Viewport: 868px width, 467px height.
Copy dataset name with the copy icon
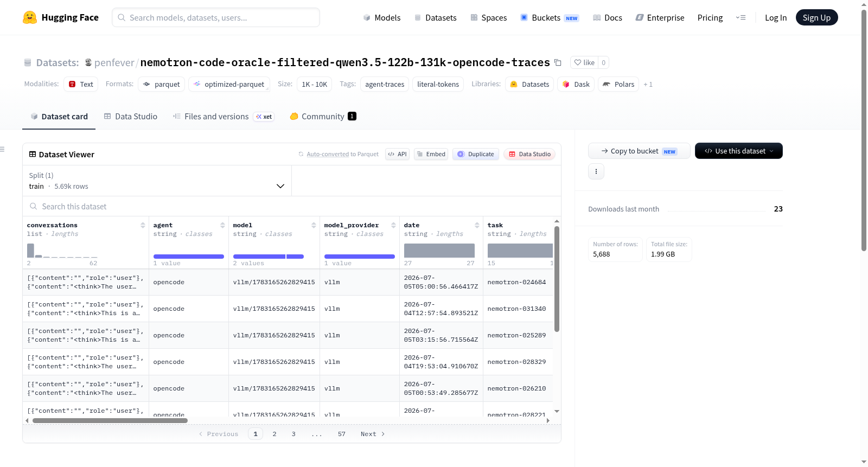point(558,62)
